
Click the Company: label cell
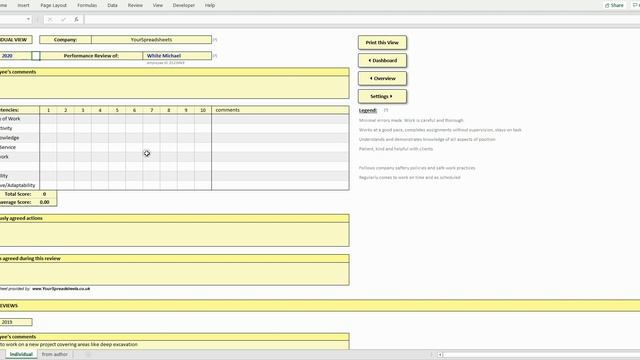coord(65,40)
